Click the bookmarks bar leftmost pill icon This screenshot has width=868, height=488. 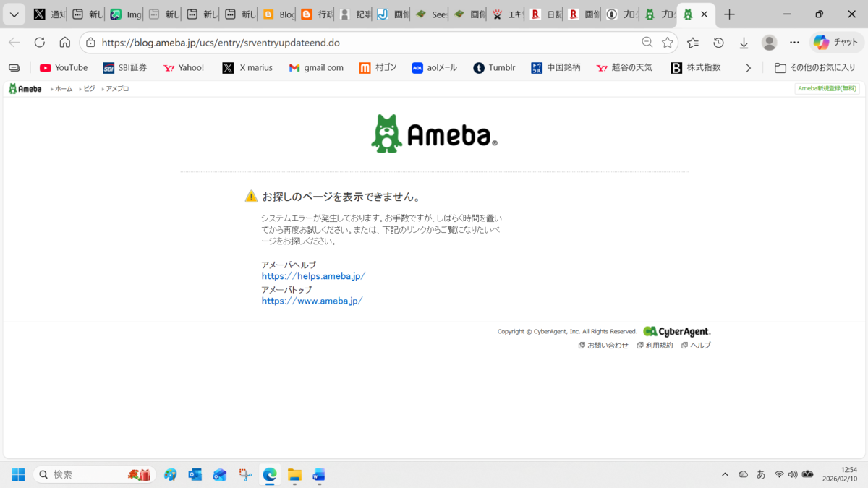pos(14,67)
